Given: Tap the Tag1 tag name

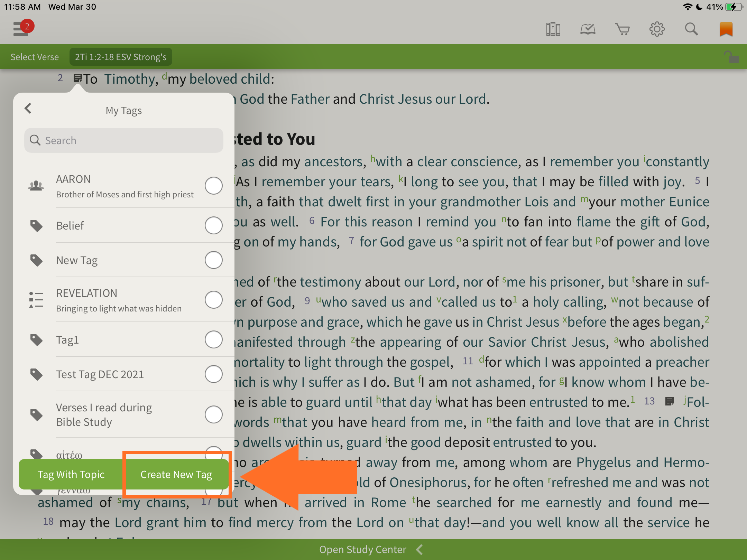Looking at the screenshot, I should (67, 339).
